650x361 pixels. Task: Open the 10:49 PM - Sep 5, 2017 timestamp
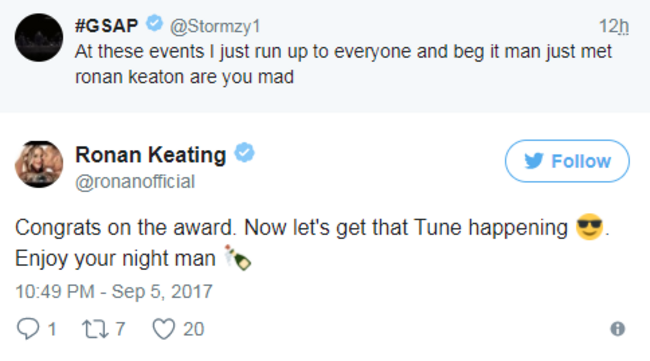pos(114,291)
